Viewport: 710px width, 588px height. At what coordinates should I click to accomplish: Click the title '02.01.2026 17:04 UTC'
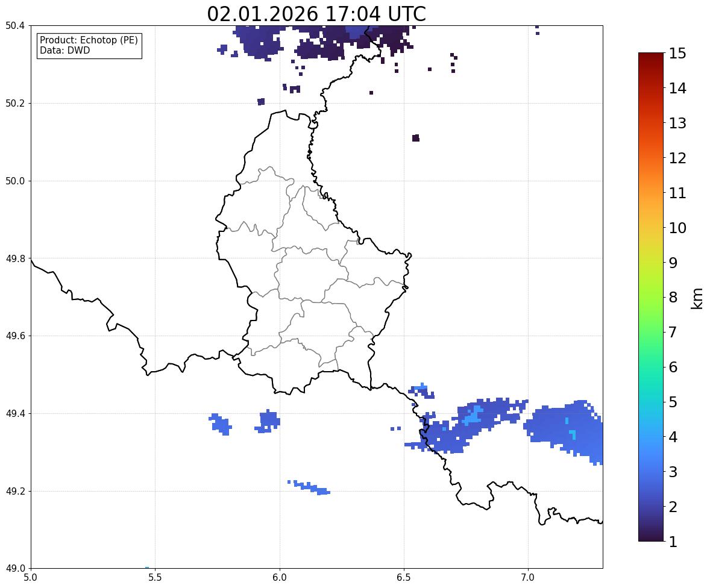point(316,14)
